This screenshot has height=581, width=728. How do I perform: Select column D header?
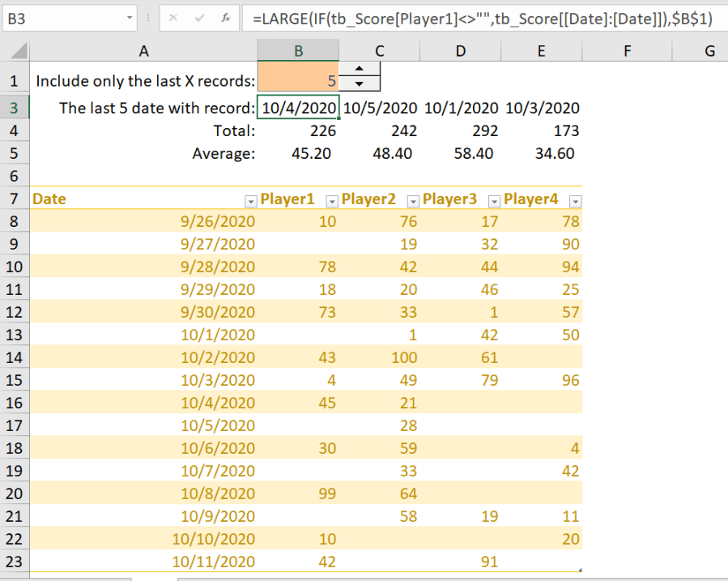point(460,51)
